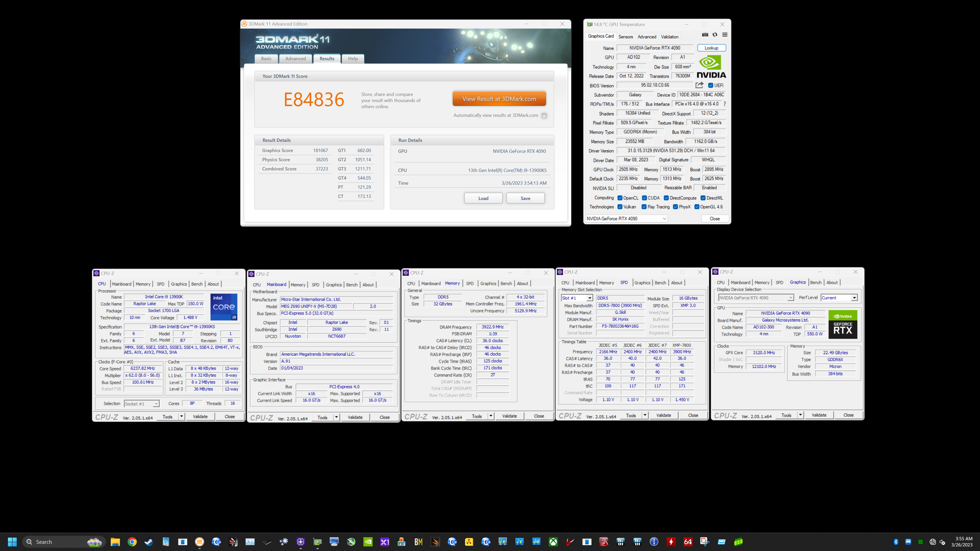Click the Lookup button in GPU-Z
980x551 pixels.
[x=712, y=48]
